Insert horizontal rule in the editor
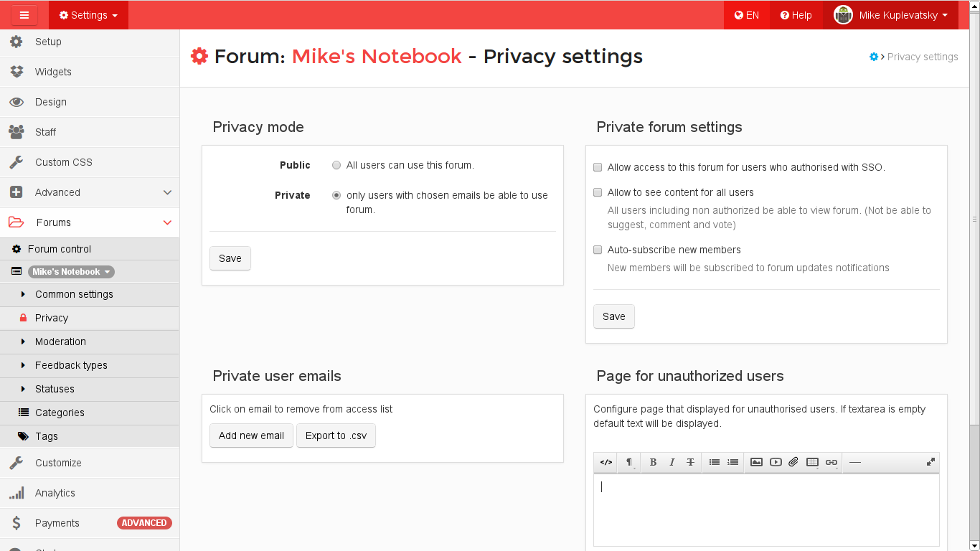 click(x=855, y=462)
